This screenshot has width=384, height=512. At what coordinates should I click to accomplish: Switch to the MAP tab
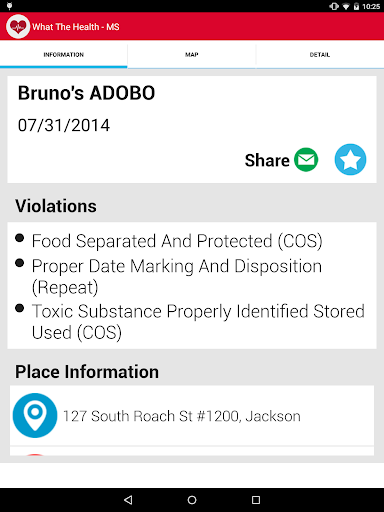(x=192, y=55)
